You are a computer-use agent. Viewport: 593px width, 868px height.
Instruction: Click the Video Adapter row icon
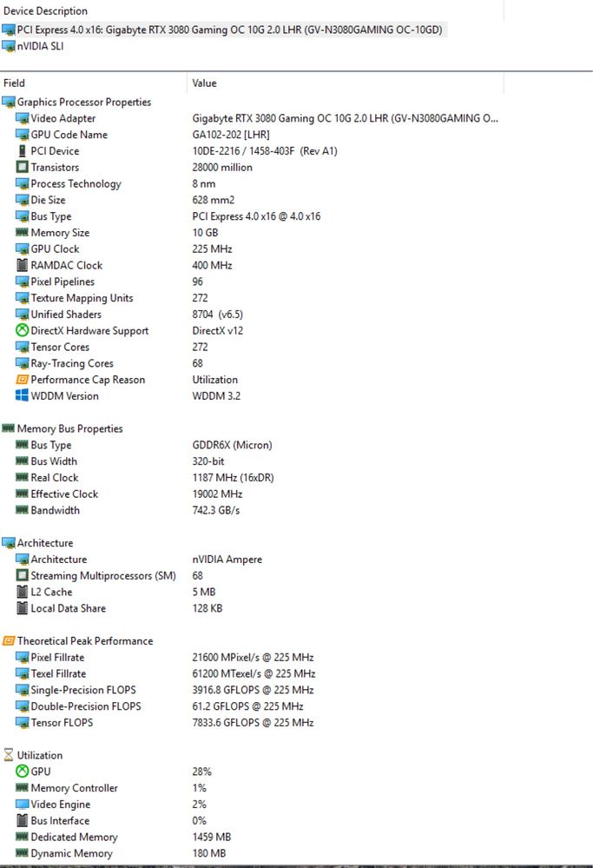click(22, 118)
